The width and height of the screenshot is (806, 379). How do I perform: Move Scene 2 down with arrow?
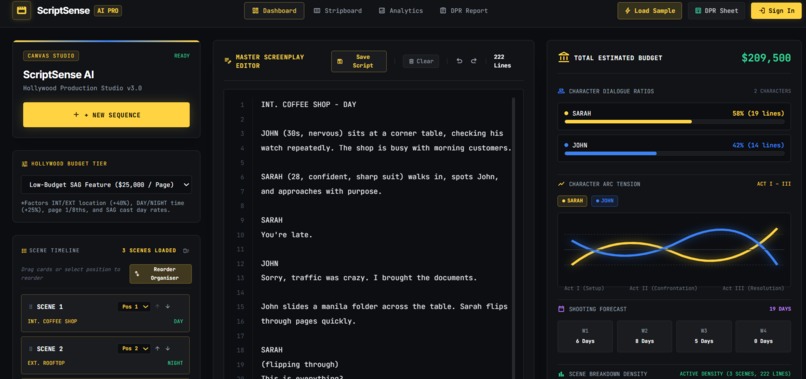[x=168, y=349]
